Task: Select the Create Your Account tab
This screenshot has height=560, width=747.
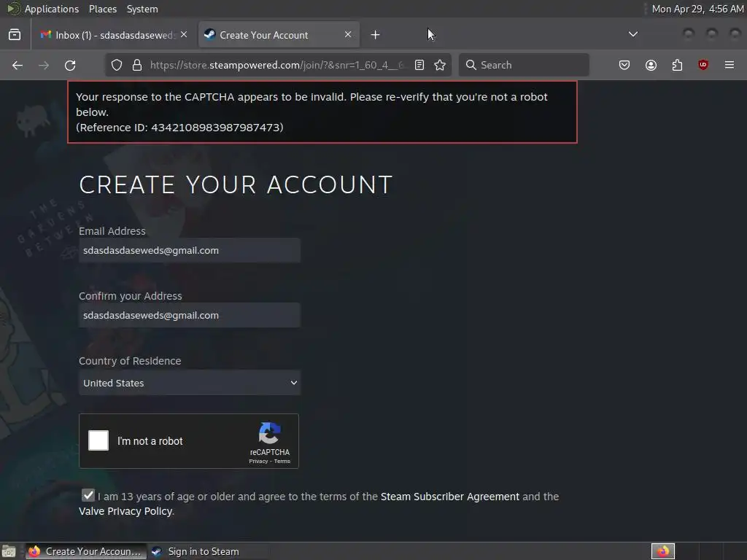Action: [x=279, y=35]
